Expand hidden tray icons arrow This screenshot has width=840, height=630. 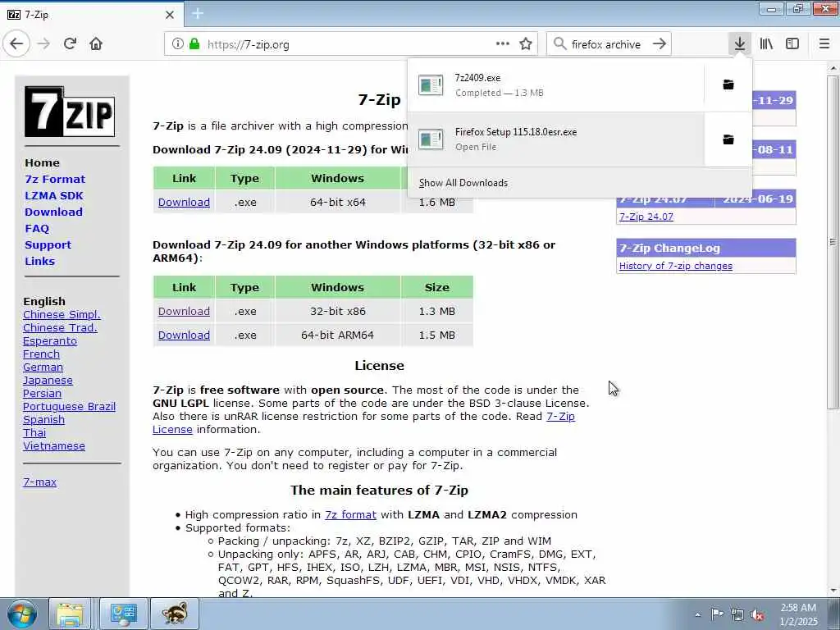[697, 614]
